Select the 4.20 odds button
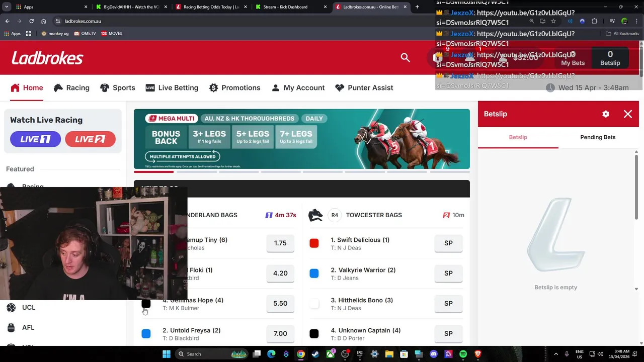The image size is (644, 362). pos(280,274)
